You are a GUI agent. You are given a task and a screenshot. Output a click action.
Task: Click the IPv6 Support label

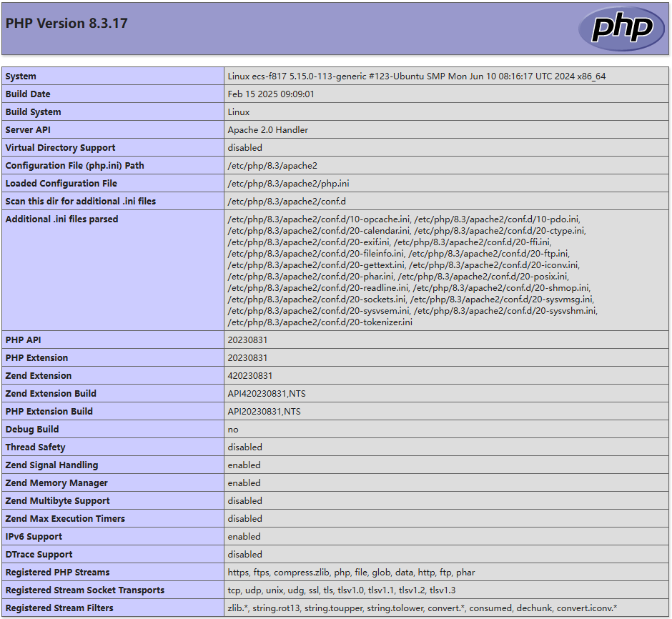[x=34, y=537]
